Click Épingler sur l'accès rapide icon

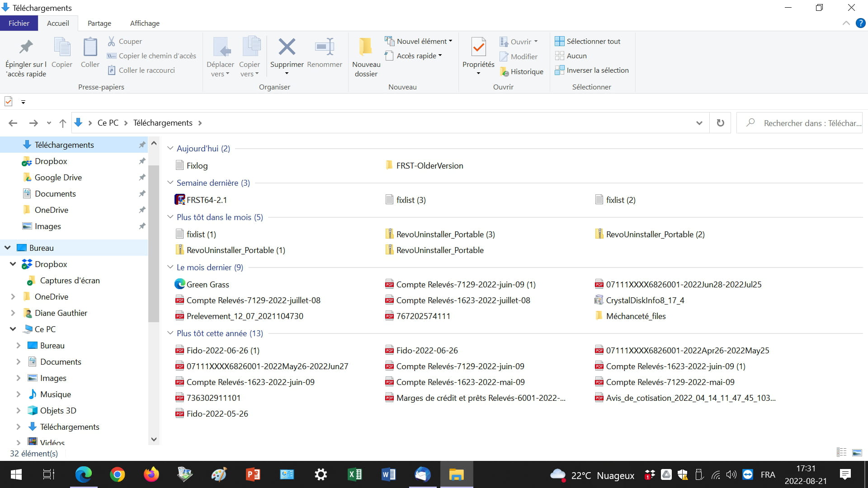pos(26,47)
